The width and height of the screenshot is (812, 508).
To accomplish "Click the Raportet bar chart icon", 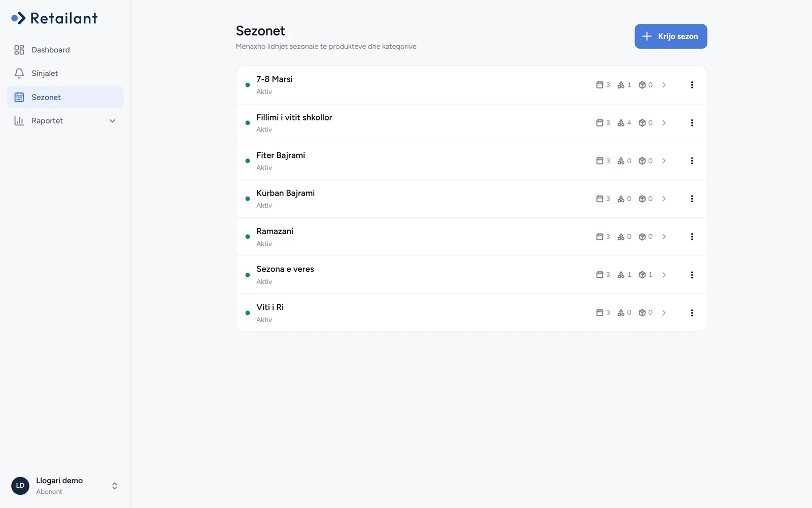I will tap(19, 121).
